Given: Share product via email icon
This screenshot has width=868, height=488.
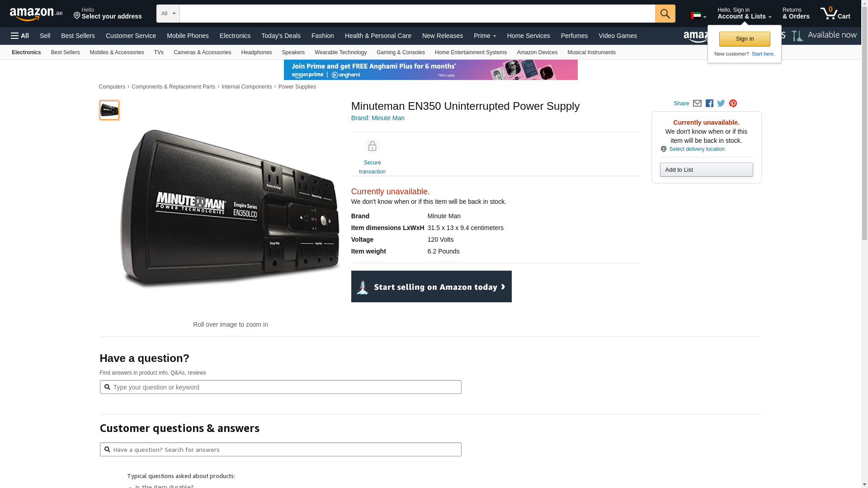Looking at the screenshot, I should [x=697, y=103].
